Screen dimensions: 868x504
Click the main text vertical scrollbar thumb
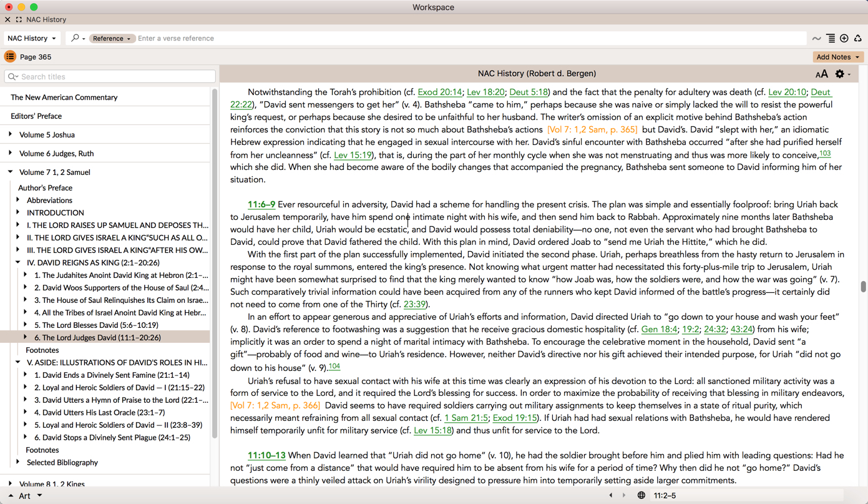pos(864,287)
